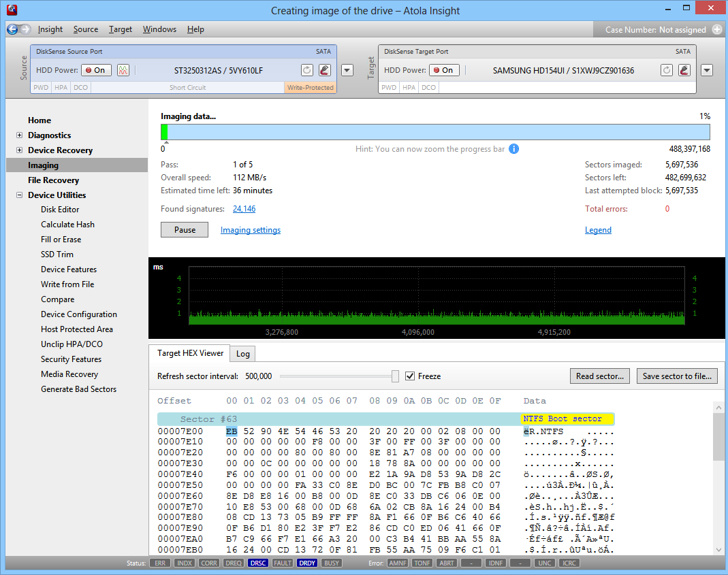Click the hex viewer scroll down arrow

tap(718, 549)
